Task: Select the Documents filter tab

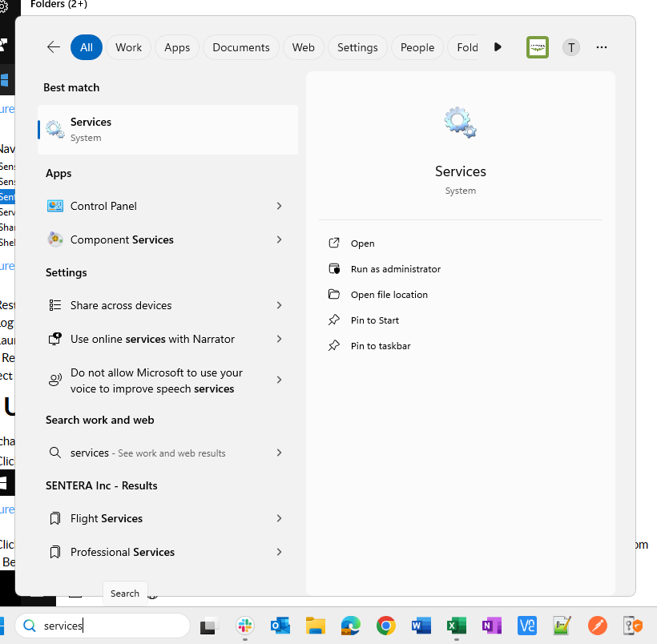Action: (x=241, y=47)
